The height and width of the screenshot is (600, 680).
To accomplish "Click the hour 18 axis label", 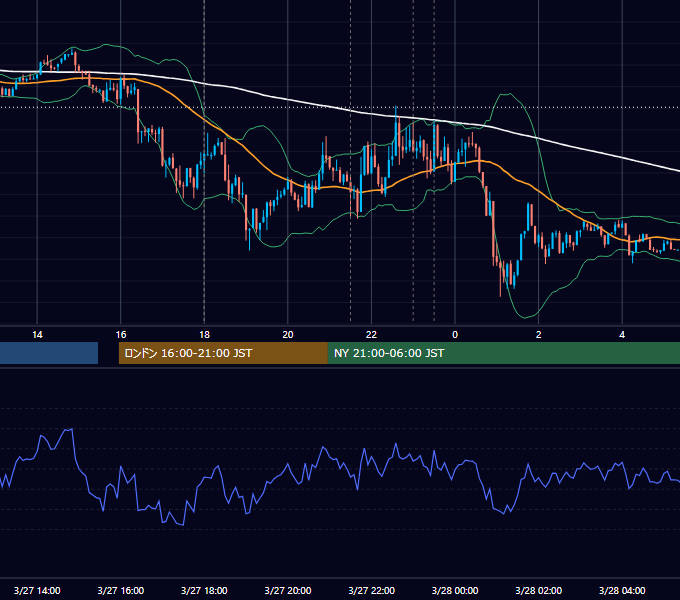I will coord(204,335).
